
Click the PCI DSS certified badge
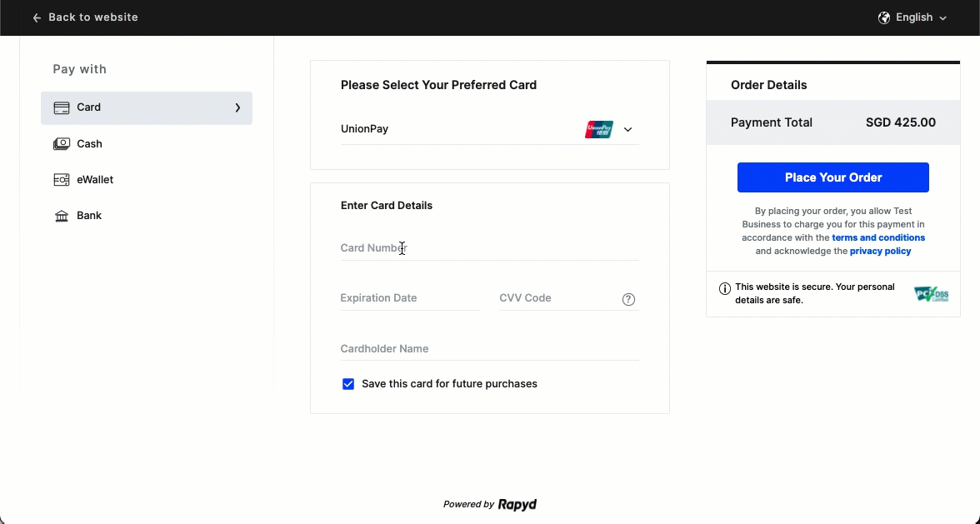coord(931,294)
